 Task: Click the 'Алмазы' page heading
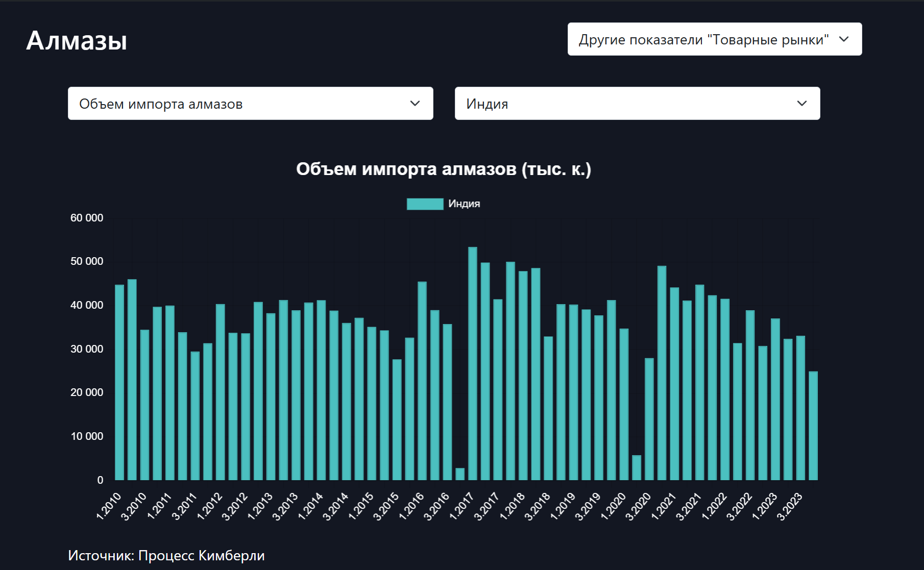click(x=77, y=40)
